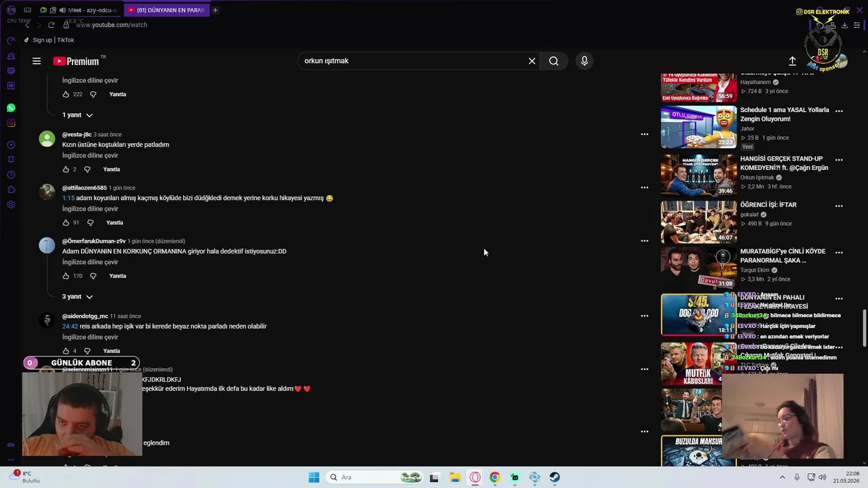This screenshot has width=868, height=488.
Task: Translate the @vesta-j8c comment to English
Action: click(90, 156)
